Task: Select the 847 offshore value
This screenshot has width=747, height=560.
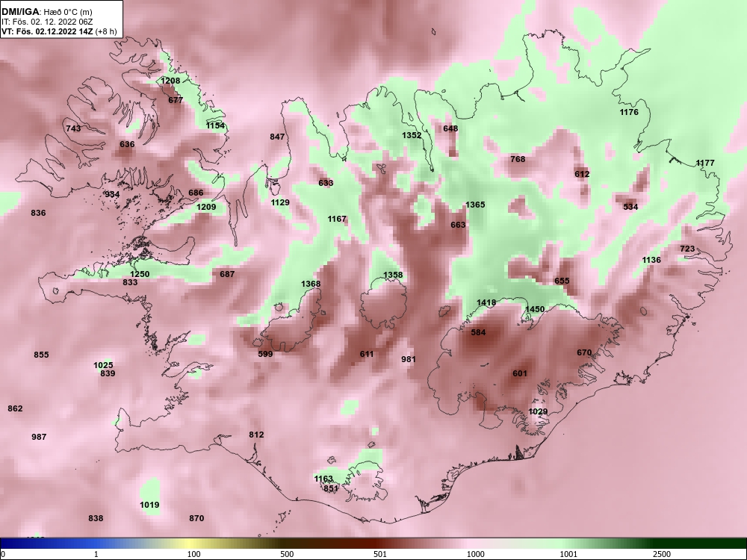Action: point(277,137)
